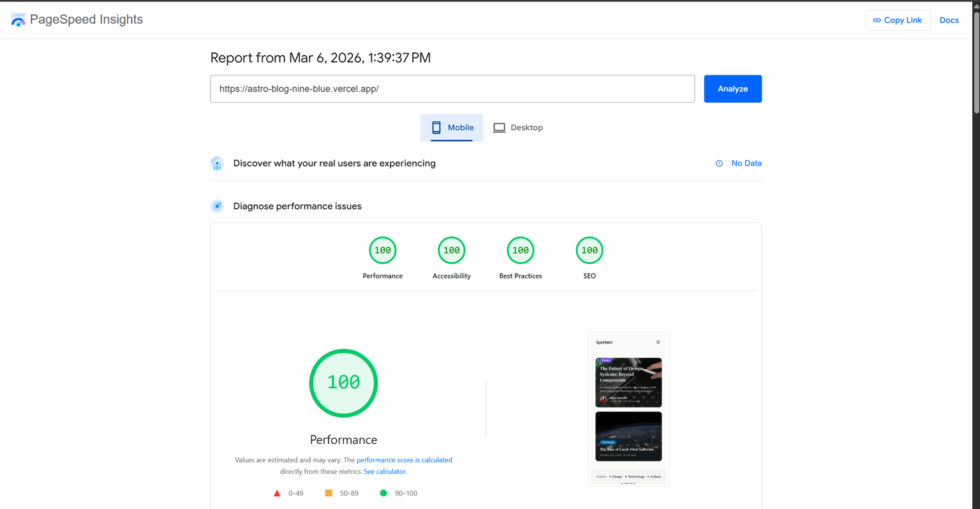Click the laptop icon on Desktop tab

point(499,128)
